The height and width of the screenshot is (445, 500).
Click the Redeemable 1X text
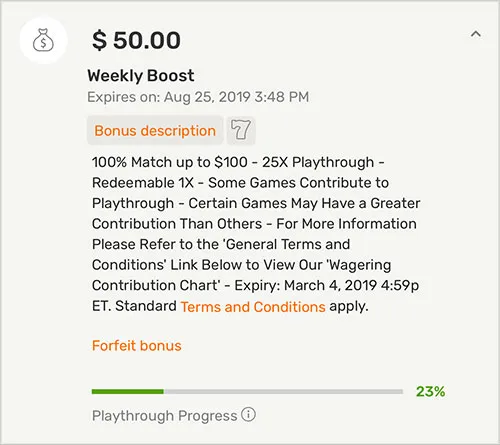(143, 183)
